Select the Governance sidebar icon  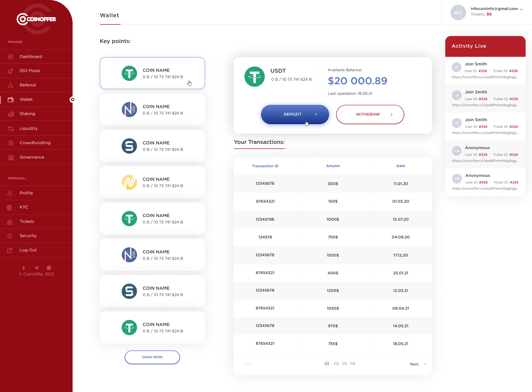pos(10,157)
